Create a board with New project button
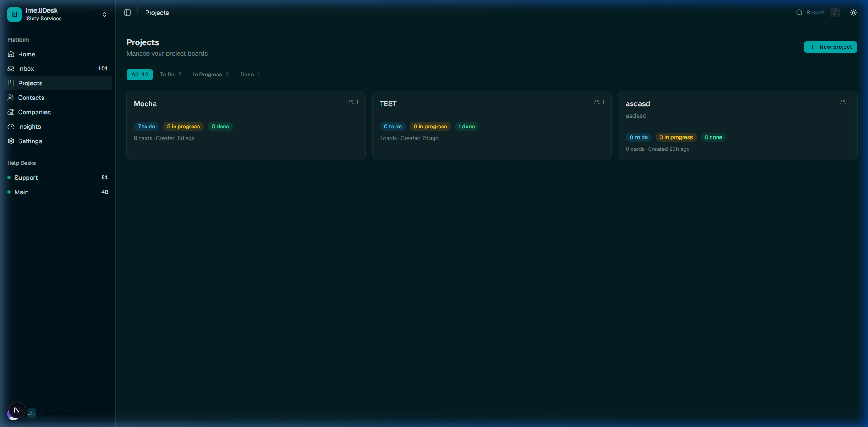The height and width of the screenshot is (427, 868). tap(830, 47)
